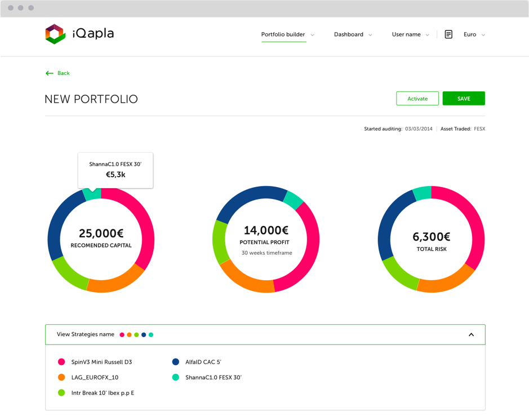Click the pink SpinV3 Mini Russell D3 swatch
This screenshot has width=529, height=420.
pyautogui.click(x=61, y=362)
